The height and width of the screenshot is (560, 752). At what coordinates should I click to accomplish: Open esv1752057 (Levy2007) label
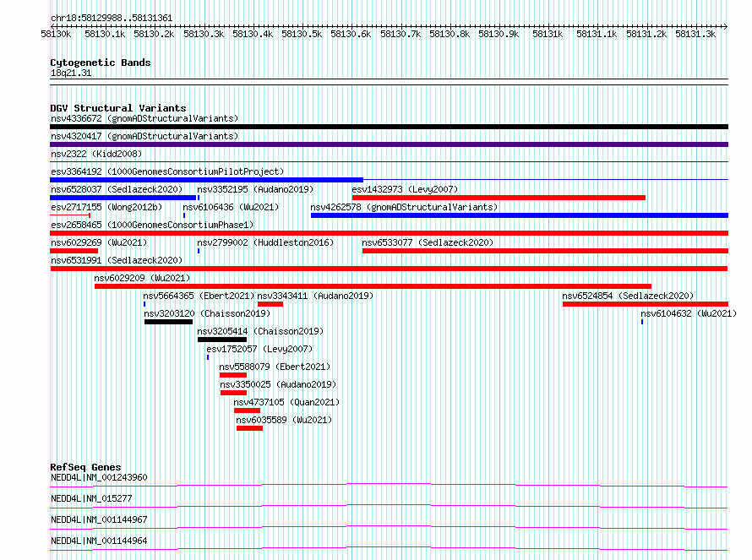click(x=259, y=349)
